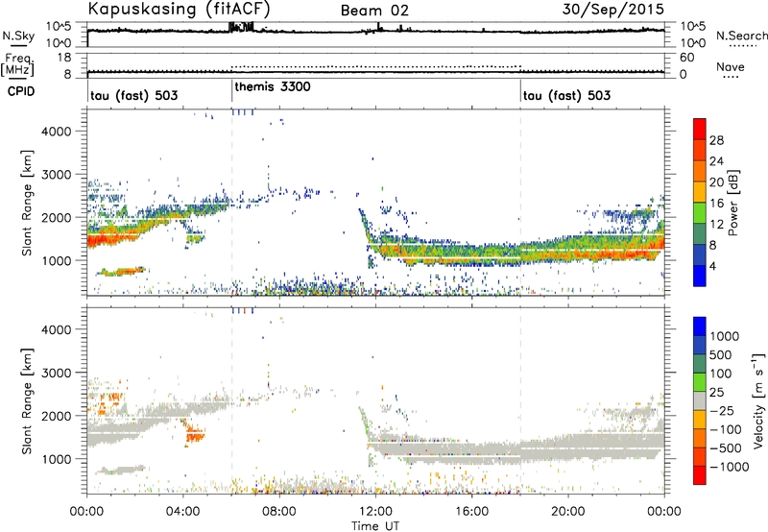Click the '16:00' time tick label
Screen dimensions: 768x532
(471, 512)
